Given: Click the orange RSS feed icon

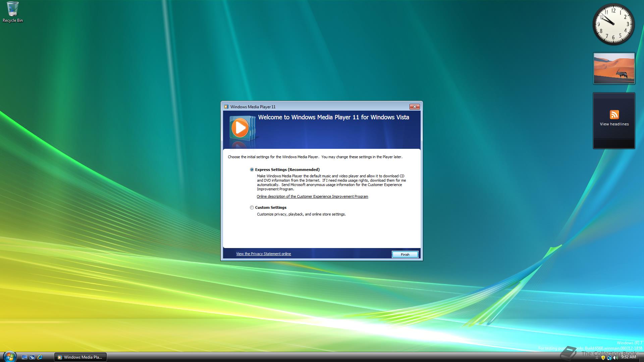Looking at the screenshot, I should (x=614, y=115).
